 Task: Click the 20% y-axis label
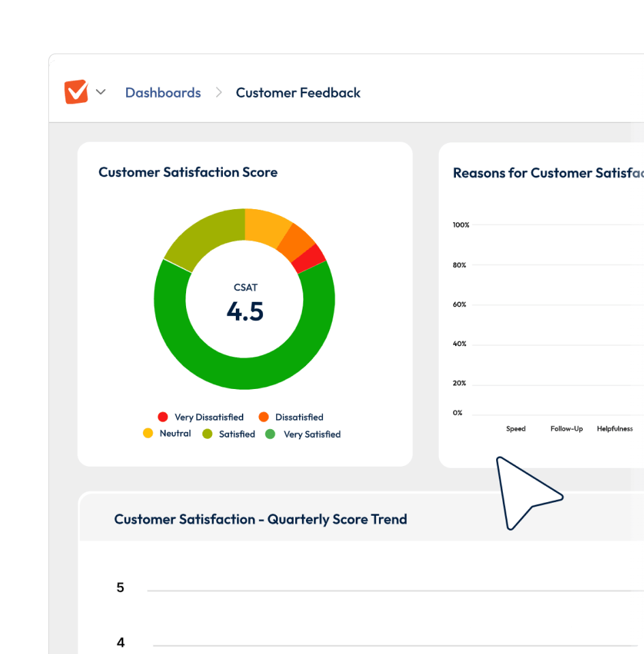point(459,383)
